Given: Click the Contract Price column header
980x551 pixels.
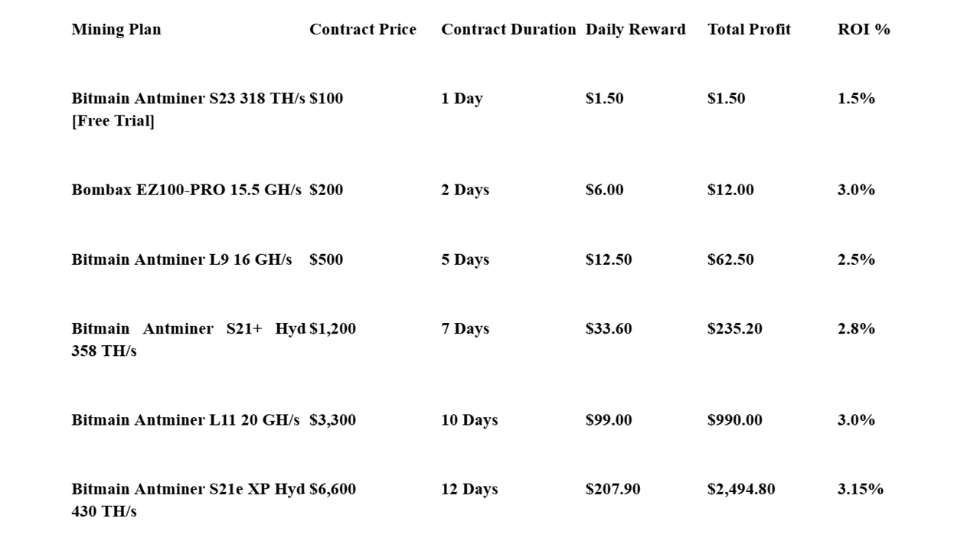Looking at the screenshot, I should [x=362, y=29].
